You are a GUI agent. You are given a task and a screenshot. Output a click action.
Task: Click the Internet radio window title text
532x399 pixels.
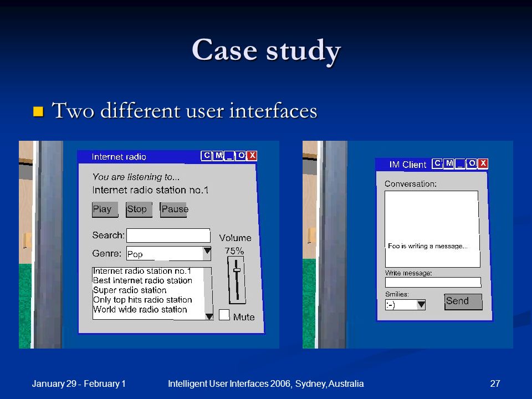tap(119, 157)
